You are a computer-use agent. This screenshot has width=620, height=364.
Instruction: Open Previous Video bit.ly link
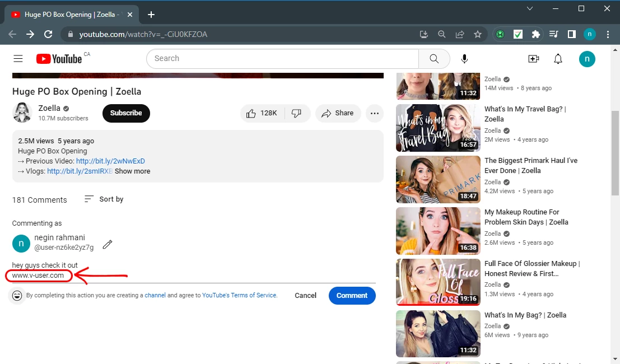click(110, 161)
